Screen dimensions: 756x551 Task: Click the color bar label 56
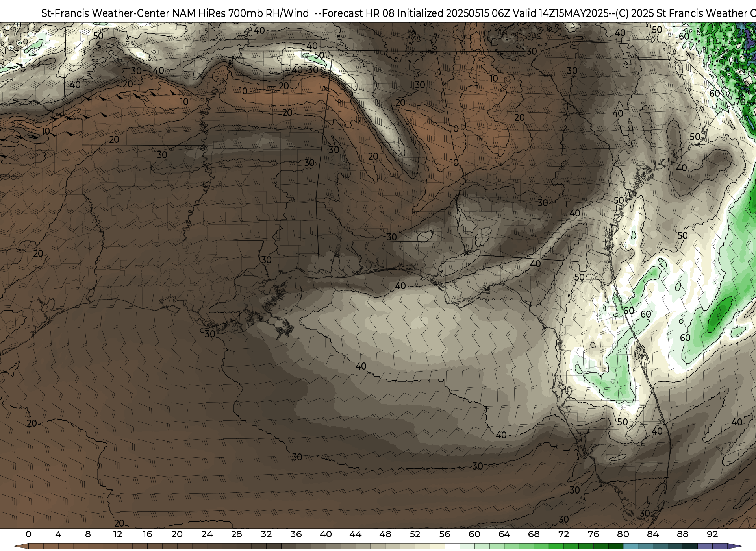[445, 534]
